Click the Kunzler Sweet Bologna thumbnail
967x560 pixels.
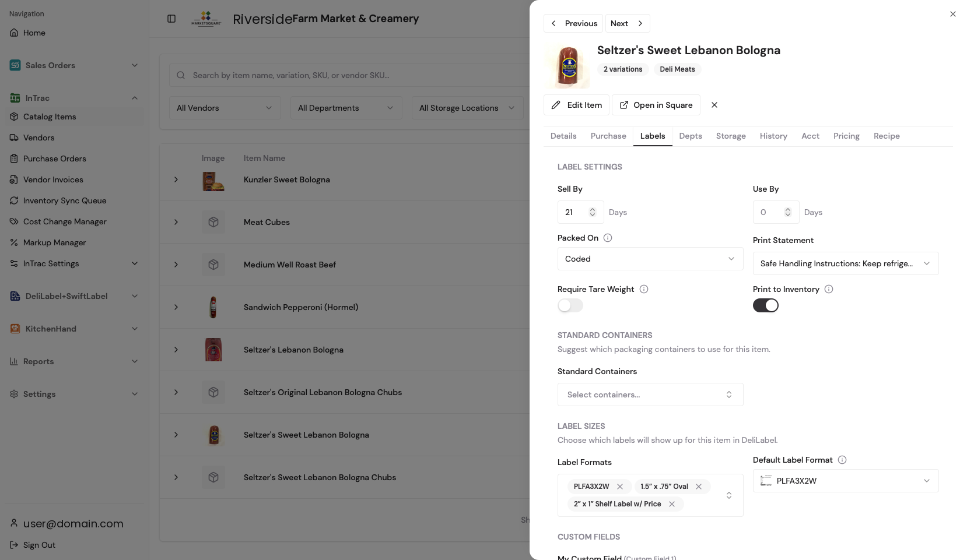tap(213, 181)
